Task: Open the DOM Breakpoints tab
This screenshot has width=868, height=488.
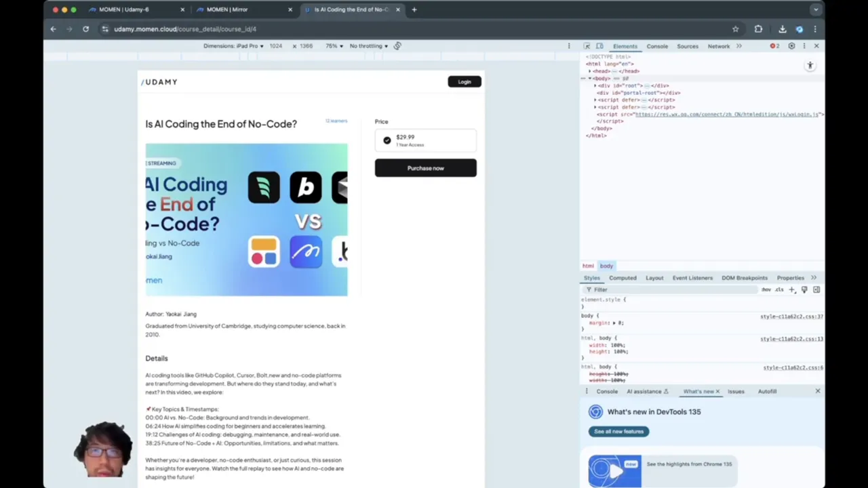Action: pyautogui.click(x=745, y=278)
